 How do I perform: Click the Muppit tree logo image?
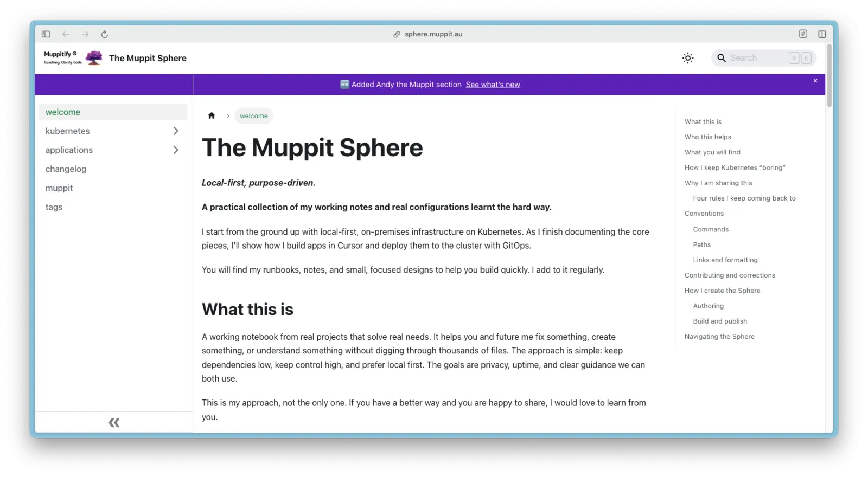[x=94, y=58]
